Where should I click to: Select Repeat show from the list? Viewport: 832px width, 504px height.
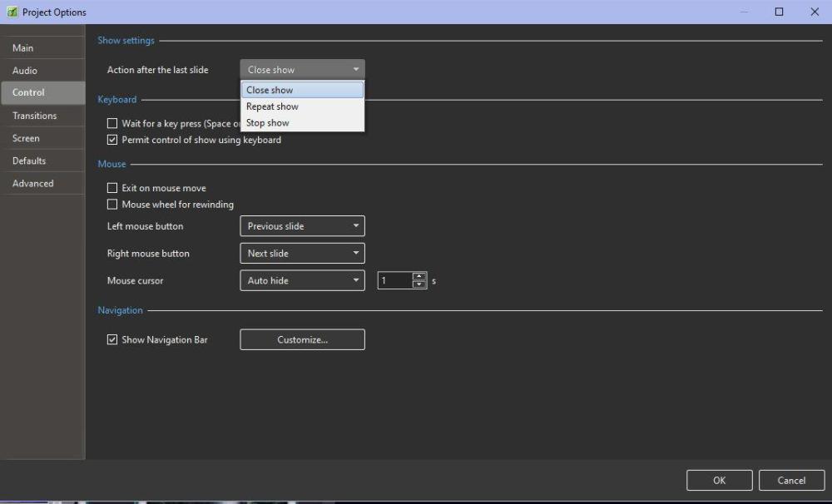point(272,106)
